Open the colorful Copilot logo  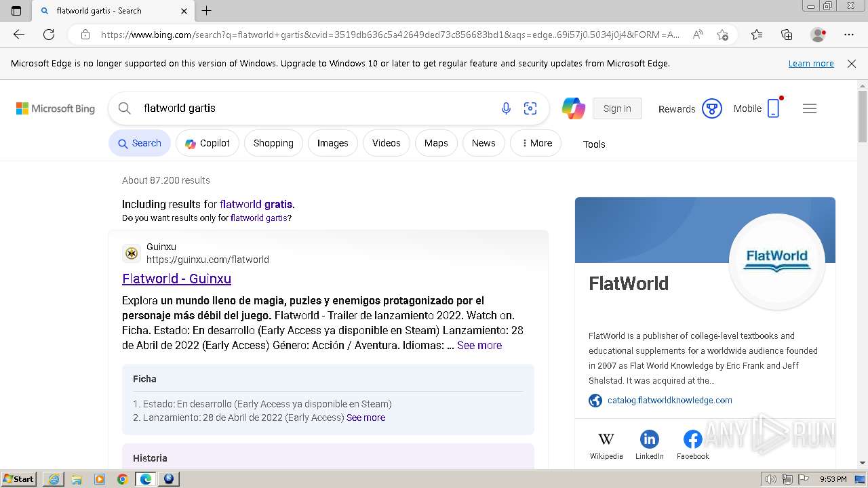(x=574, y=108)
